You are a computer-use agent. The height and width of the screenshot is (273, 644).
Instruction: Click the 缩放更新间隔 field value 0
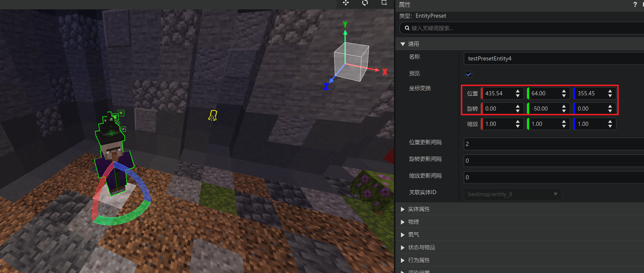click(x=554, y=177)
